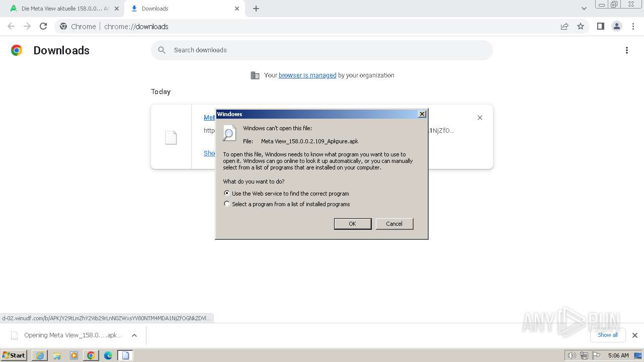Click the browser back arrow
This screenshot has height=362, width=644.
(11, 26)
